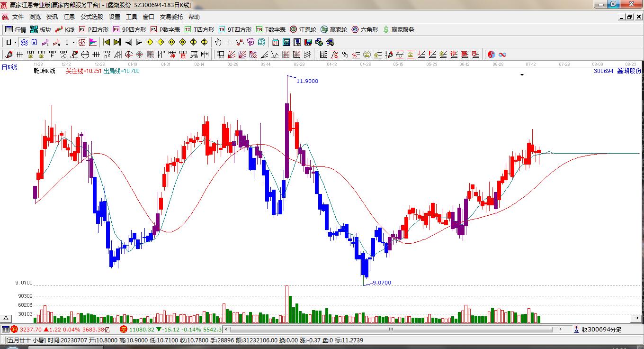
Task: Expand the candlestick style dropdown arrow
Action: [x=73, y=42]
